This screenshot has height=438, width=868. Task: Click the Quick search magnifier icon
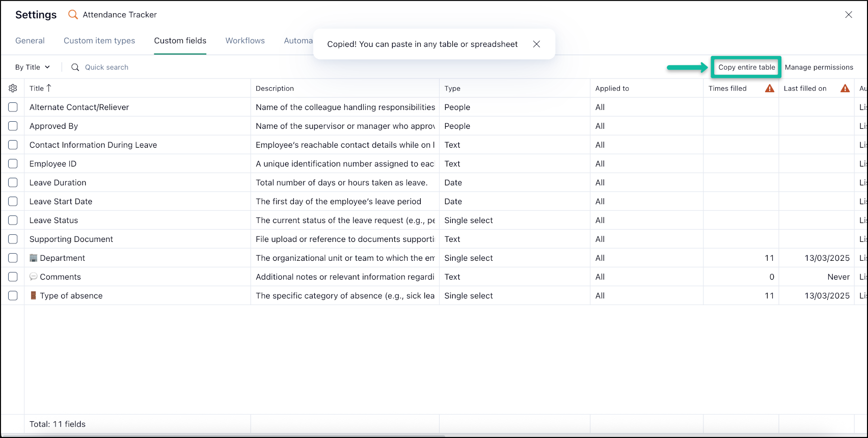[75, 67]
